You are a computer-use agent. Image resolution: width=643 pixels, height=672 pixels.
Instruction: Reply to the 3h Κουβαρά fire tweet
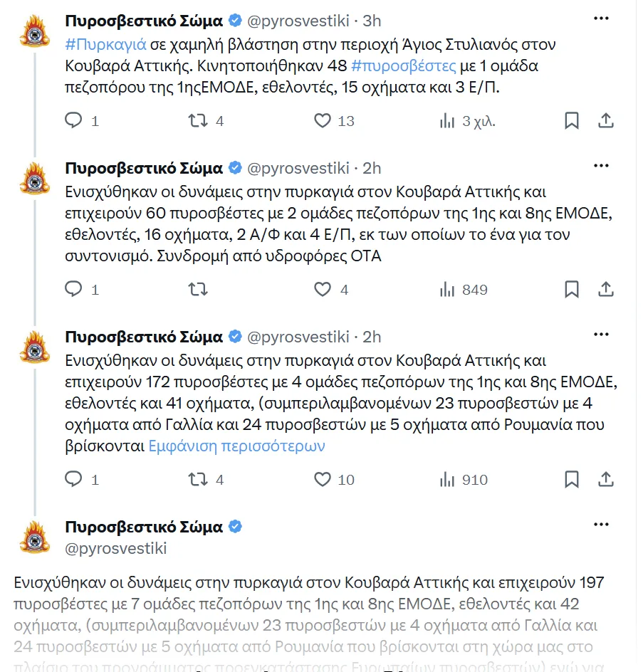point(73,120)
